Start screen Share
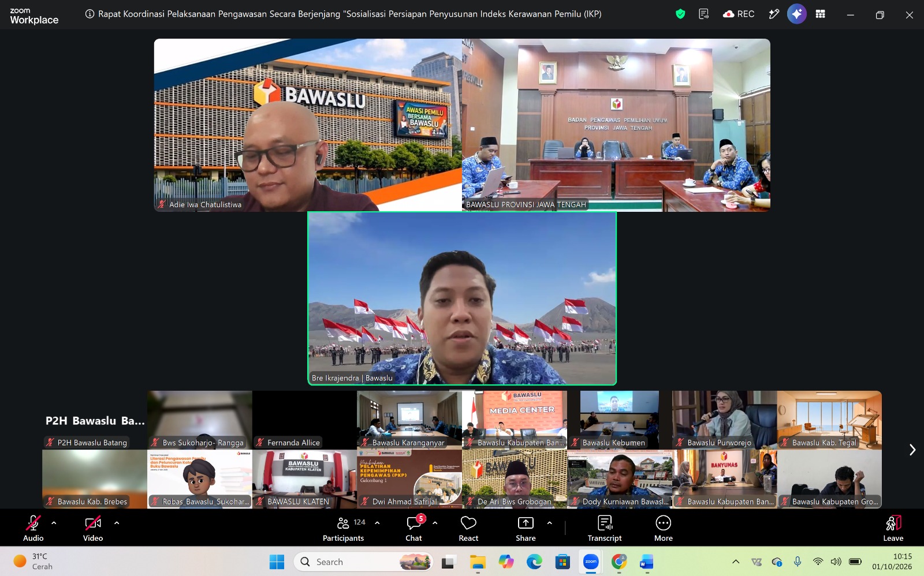924x576 pixels. (526, 528)
